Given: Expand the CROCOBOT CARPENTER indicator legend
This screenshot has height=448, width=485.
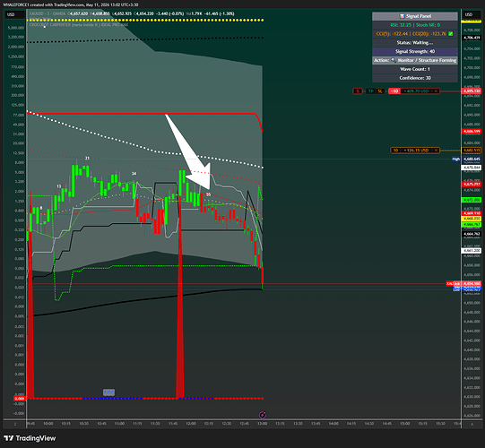Looking at the screenshot, I should [x=79, y=25].
